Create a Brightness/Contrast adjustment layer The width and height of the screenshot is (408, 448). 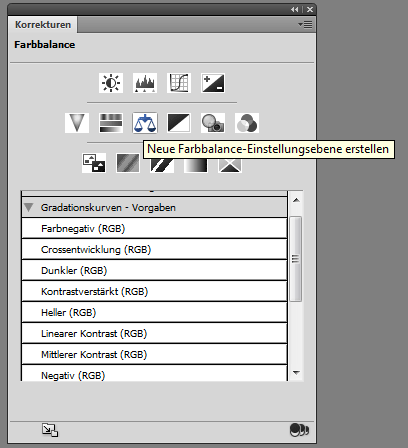point(111,83)
